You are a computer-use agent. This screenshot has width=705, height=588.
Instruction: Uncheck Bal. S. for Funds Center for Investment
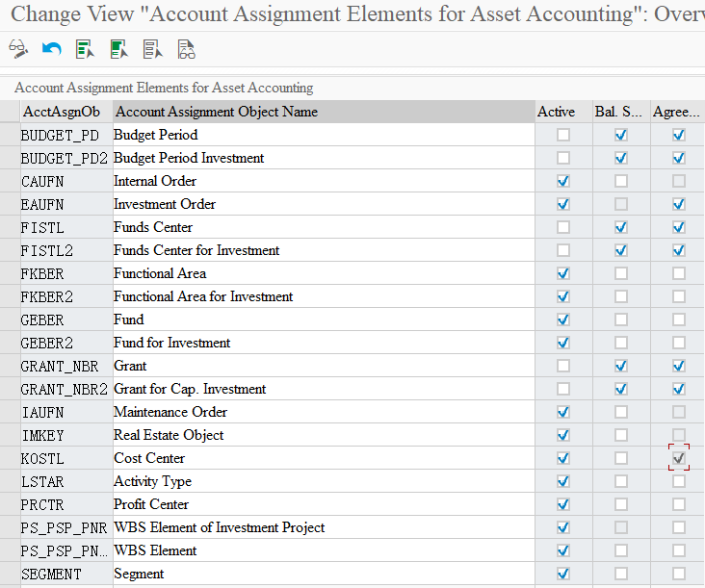(621, 250)
